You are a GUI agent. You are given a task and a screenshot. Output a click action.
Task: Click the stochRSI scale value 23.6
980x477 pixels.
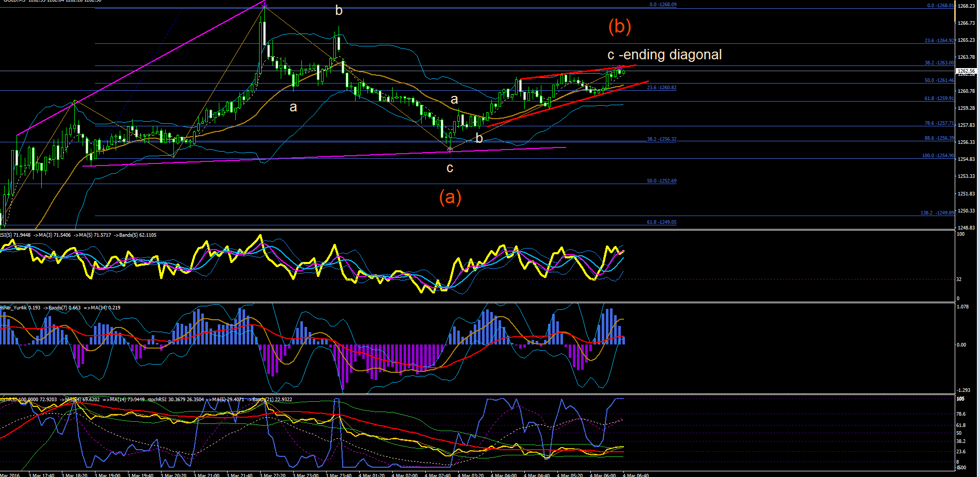tap(961, 452)
